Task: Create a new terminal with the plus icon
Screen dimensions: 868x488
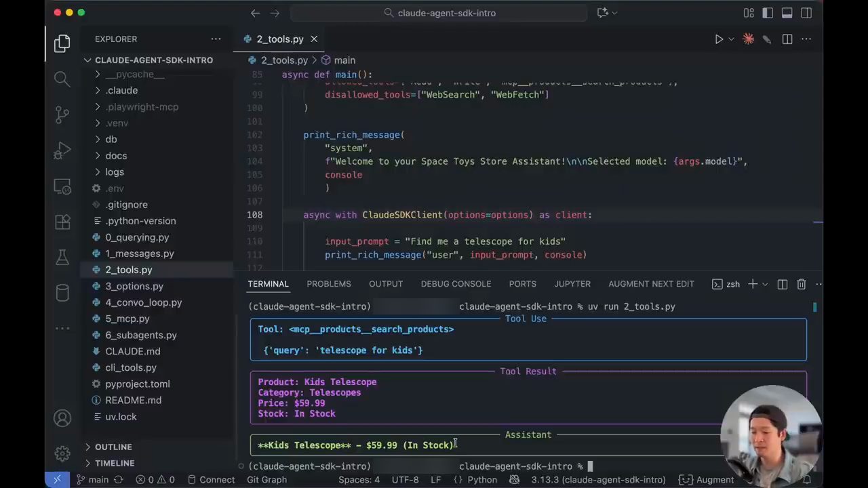Action: click(753, 284)
